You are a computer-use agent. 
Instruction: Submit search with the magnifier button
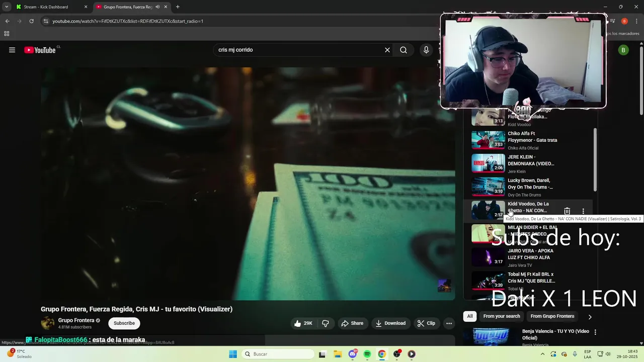tap(404, 50)
